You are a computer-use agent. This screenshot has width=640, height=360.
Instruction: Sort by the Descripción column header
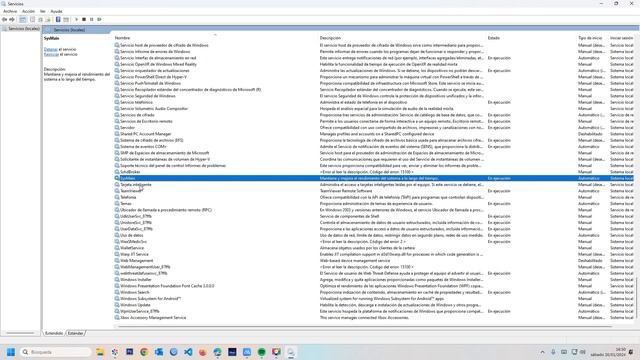[330, 38]
